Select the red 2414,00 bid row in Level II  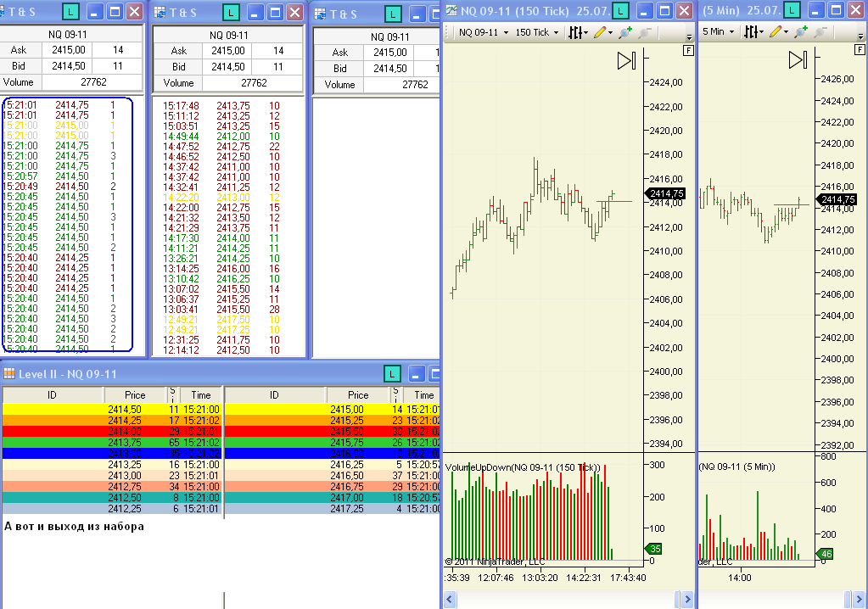pyautogui.click(x=112, y=432)
